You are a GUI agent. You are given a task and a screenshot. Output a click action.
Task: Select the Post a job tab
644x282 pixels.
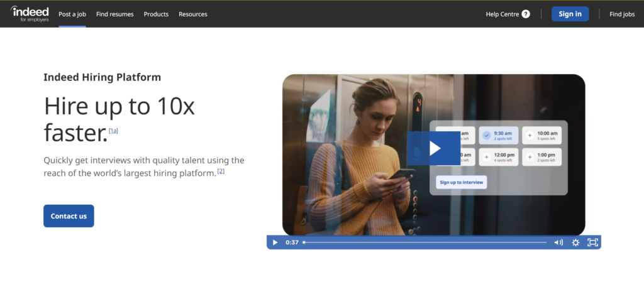point(72,14)
